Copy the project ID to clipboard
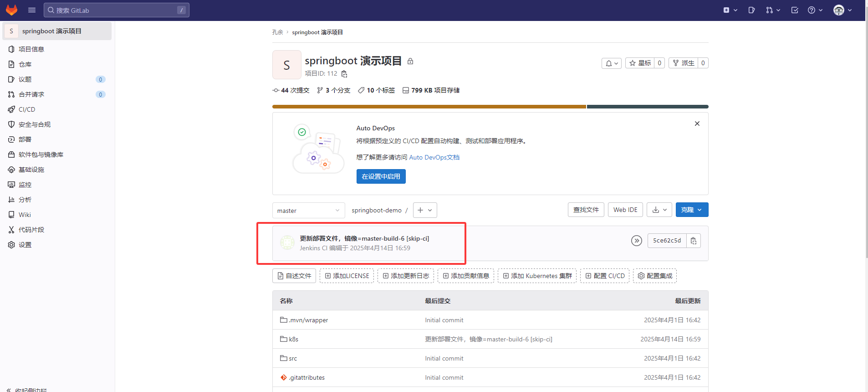Screen dimensions: 868x392 pos(344,74)
